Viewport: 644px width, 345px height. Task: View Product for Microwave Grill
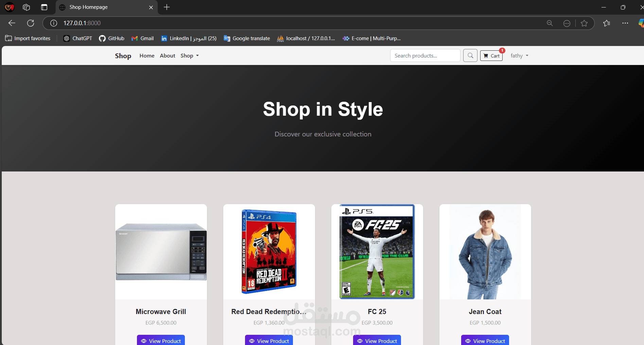pyautogui.click(x=161, y=340)
